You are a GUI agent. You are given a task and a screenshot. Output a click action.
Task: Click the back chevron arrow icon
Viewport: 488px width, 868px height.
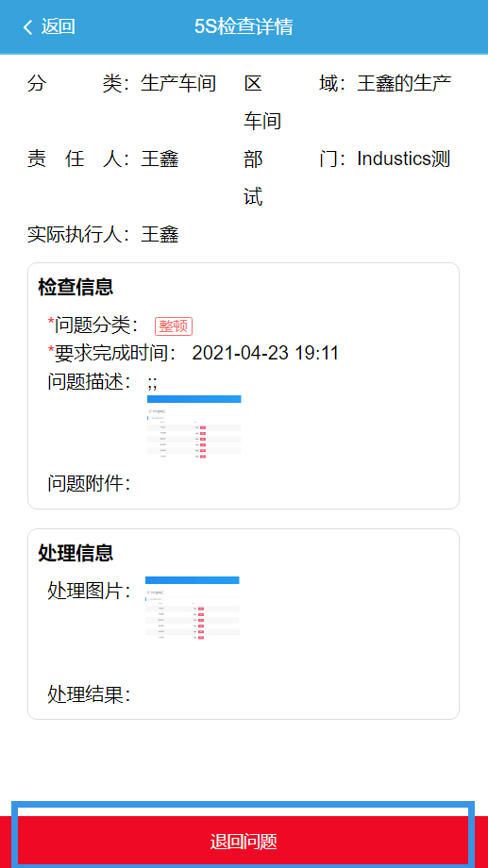(27, 26)
